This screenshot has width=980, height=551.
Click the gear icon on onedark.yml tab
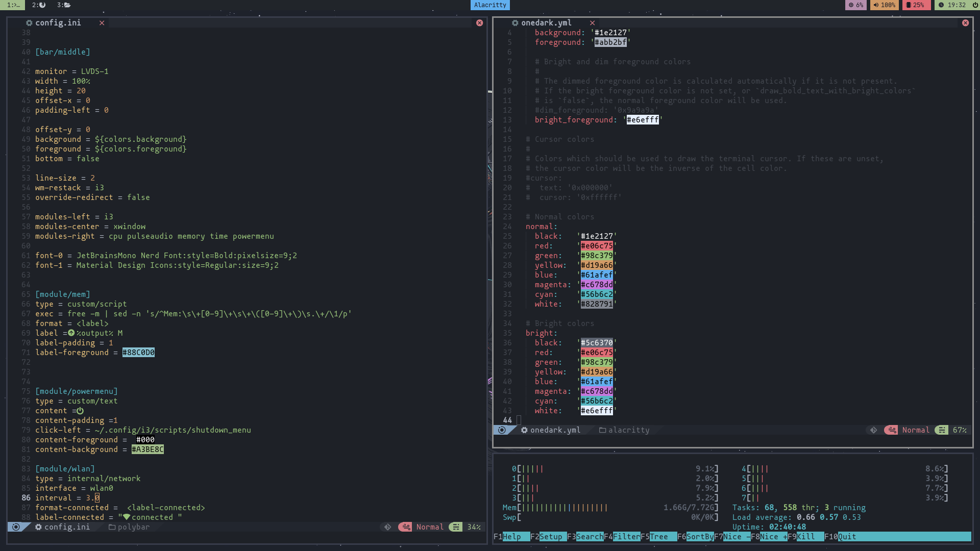coord(515,23)
